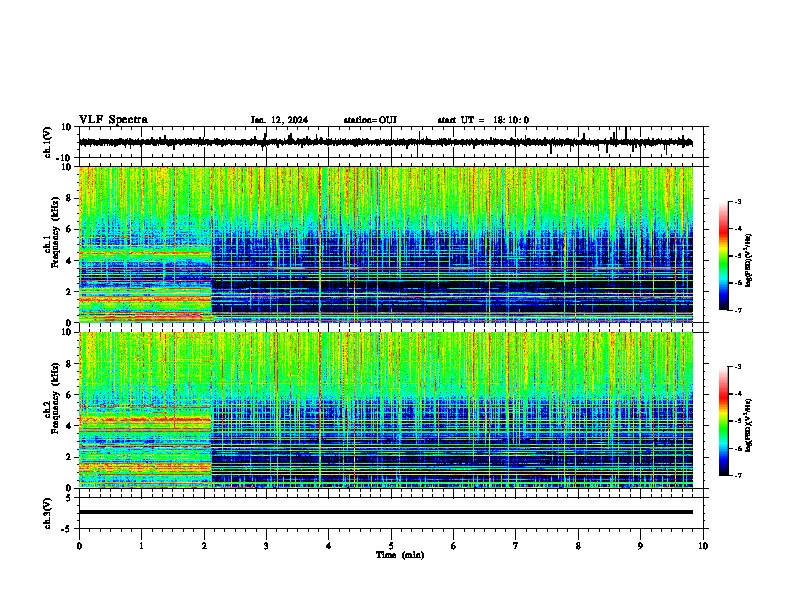
Task: Select the ch.1(V) axis label of the waveform panel
Action: [47, 142]
